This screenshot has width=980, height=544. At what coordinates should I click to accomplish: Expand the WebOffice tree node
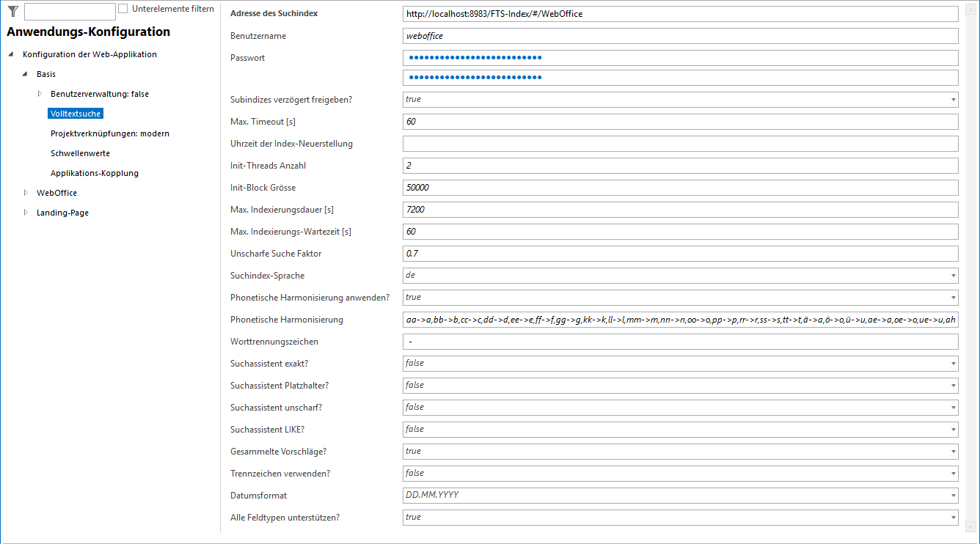26,193
